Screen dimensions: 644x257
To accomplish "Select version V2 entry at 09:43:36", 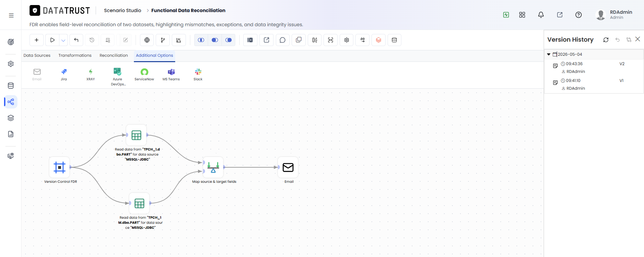I will 593,68.
